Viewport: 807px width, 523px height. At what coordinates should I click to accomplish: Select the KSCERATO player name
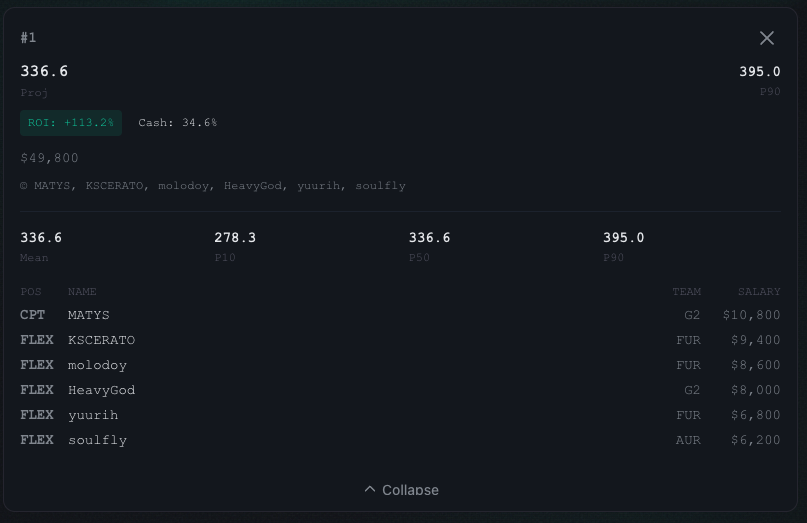(x=101, y=340)
